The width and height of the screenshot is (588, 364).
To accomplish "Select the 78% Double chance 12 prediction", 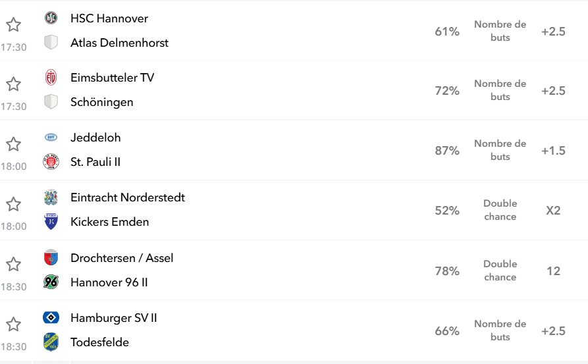I will [x=500, y=271].
